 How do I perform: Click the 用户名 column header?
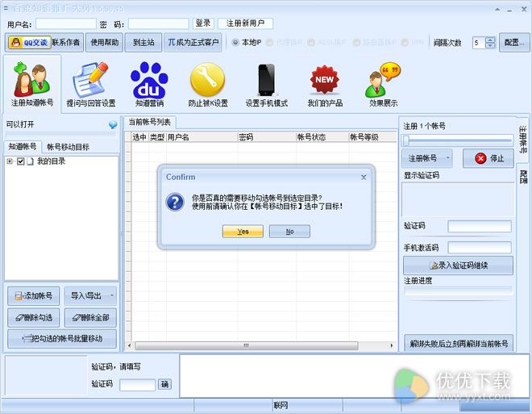coord(202,137)
